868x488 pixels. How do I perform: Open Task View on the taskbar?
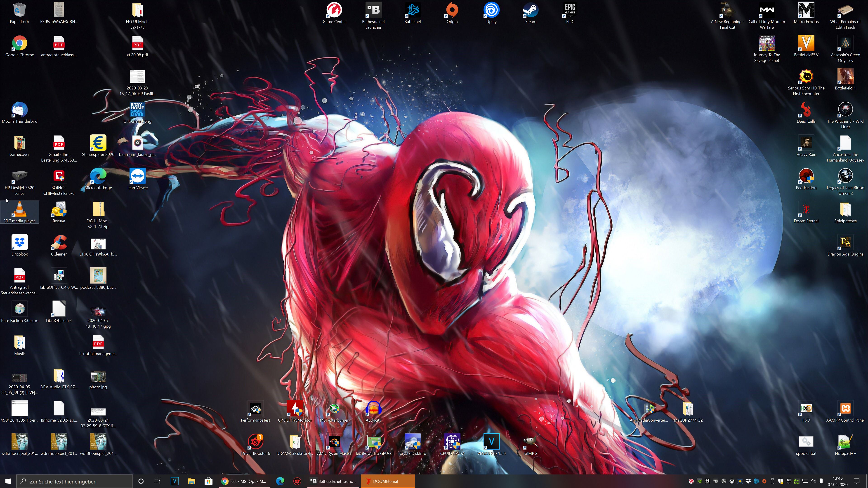tap(157, 481)
